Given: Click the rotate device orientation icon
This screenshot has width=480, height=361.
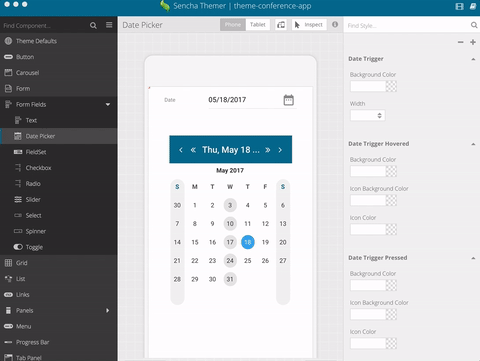Looking at the screenshot, I should [x=281, y=25].
